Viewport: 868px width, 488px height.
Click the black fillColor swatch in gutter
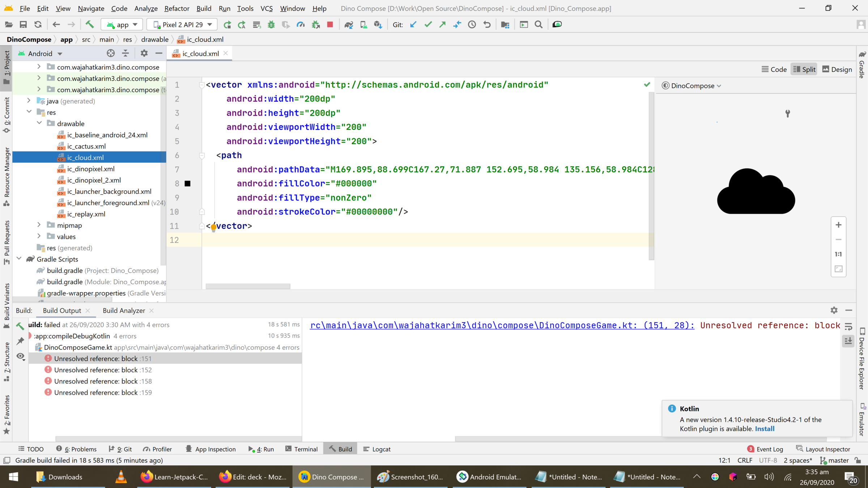187,184
